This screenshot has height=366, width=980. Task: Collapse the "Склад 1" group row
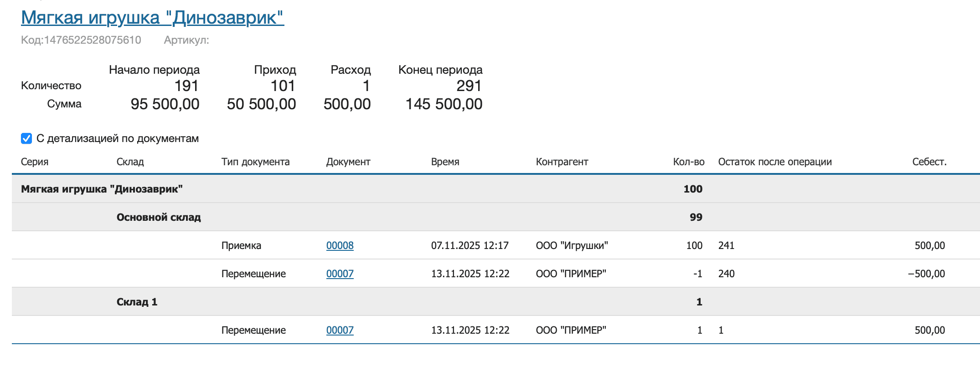tap(137, 301)
